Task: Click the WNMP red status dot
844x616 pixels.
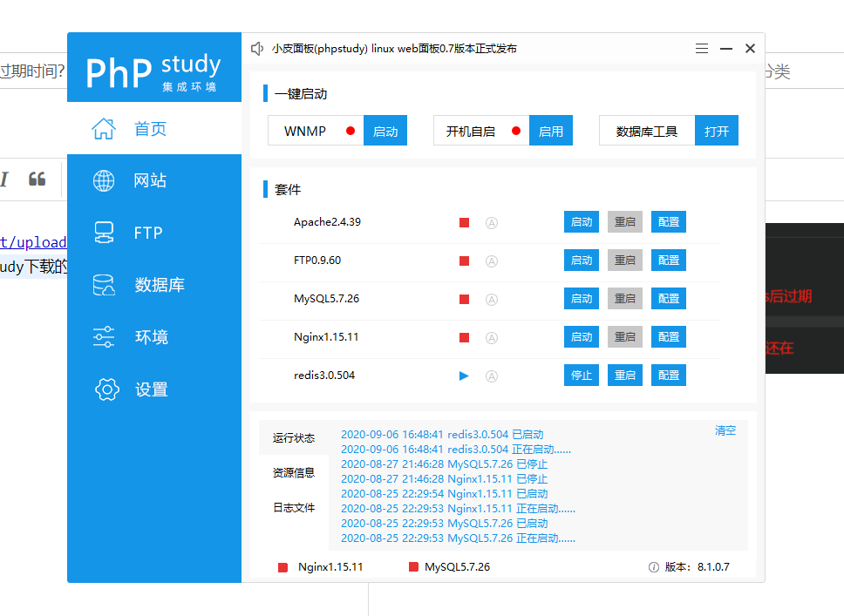Action: click(351, 131)
